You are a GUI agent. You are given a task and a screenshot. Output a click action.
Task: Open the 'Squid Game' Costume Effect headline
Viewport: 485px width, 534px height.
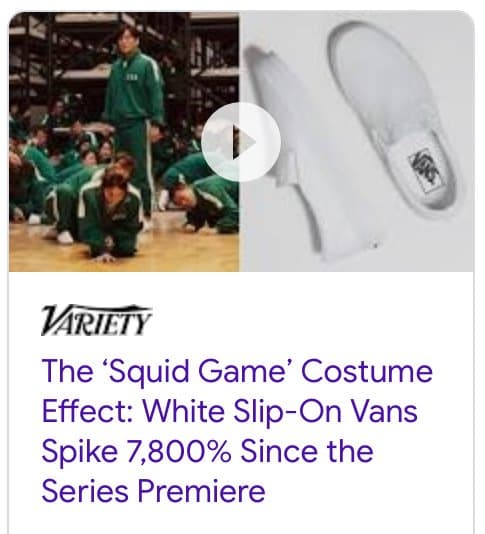(x=237, y=430)
